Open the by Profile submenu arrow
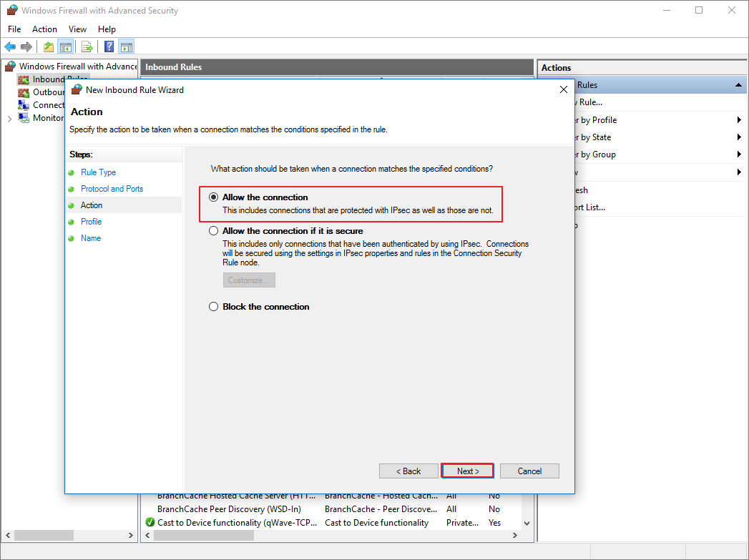Screen dimensions: 749x560 click(739, 120)
